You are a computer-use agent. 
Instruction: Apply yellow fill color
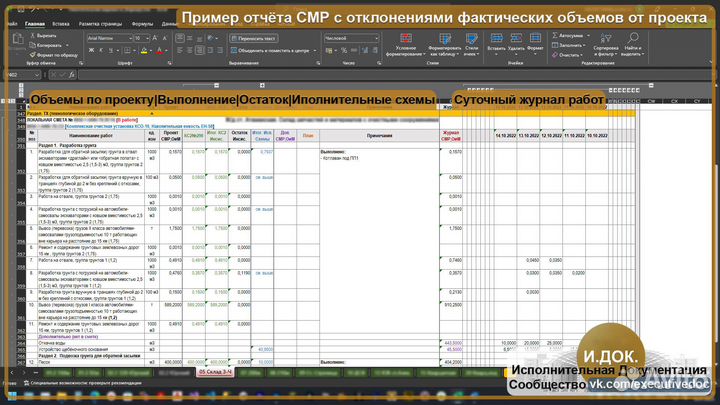[144, 51]
